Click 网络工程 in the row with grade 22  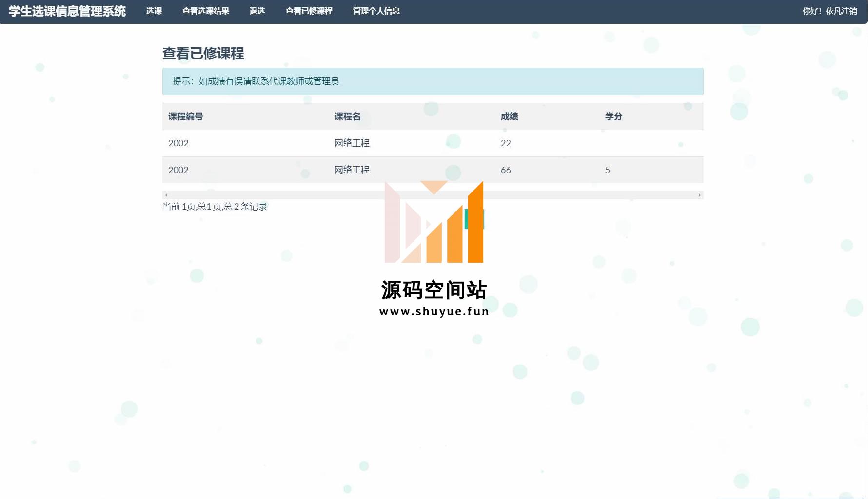tap(352, 143)
